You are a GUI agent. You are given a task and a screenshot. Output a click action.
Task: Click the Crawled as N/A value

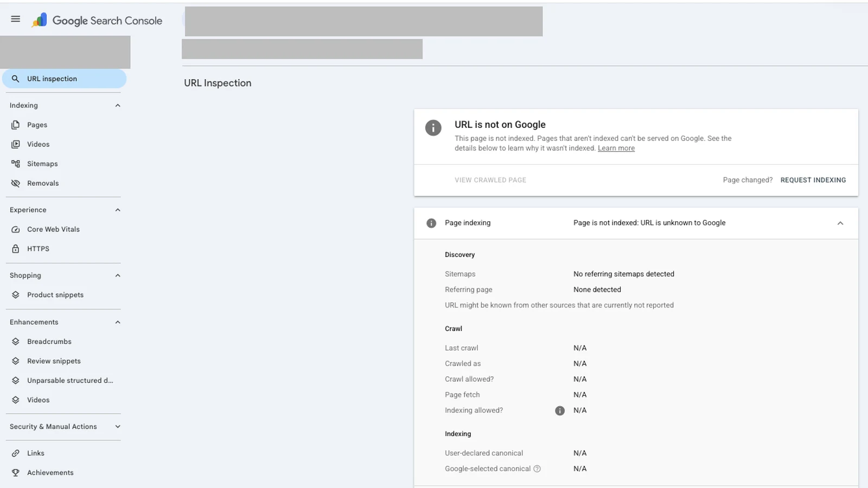[x=580, y=364]
